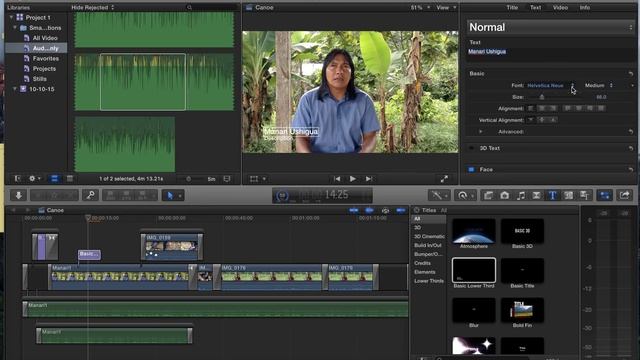Enter full screen playback in viewer

[444, 179]
